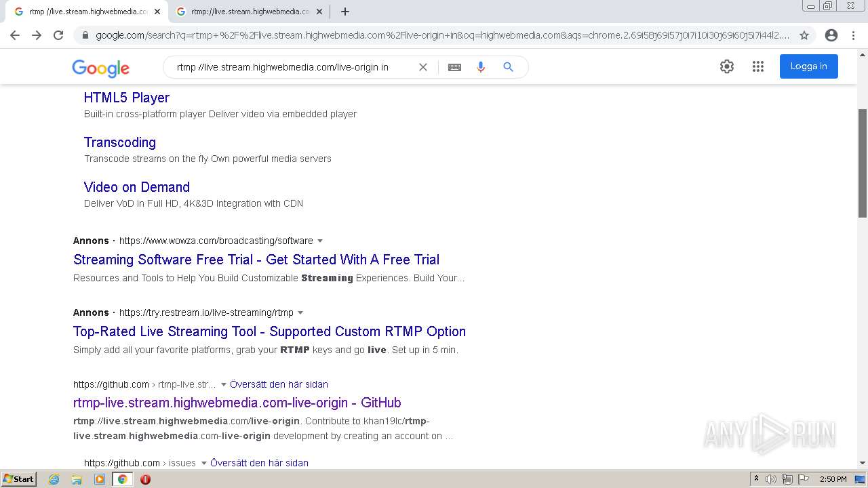This screenshot has height=488, width=868.
Task: Show hidden system tray icons
Action: (x=756, y=479)
